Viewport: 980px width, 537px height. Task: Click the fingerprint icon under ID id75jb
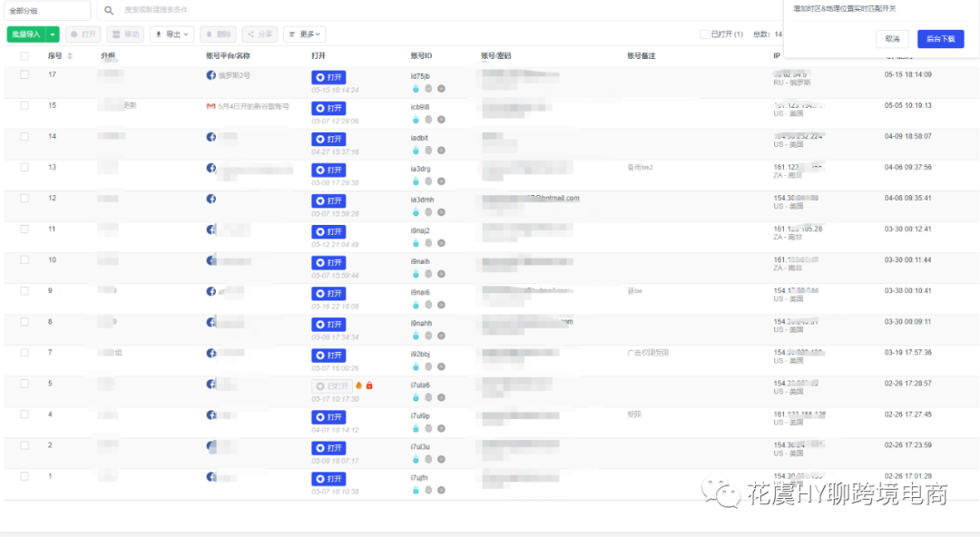coord(428,89)
